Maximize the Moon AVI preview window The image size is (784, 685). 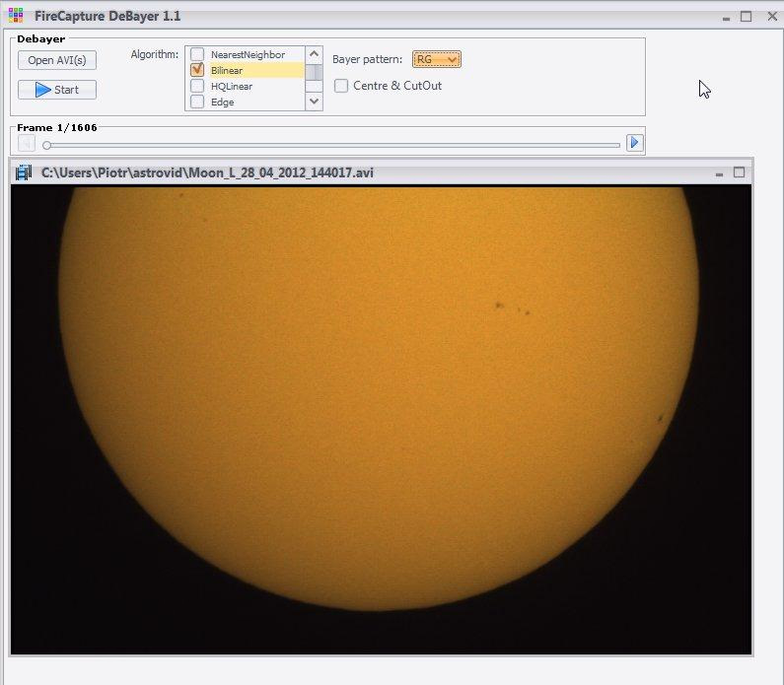point(737,172)
